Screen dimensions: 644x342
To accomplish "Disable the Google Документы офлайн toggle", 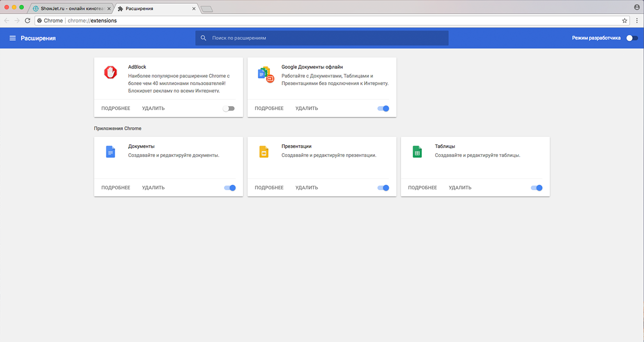I will [383, 108].
